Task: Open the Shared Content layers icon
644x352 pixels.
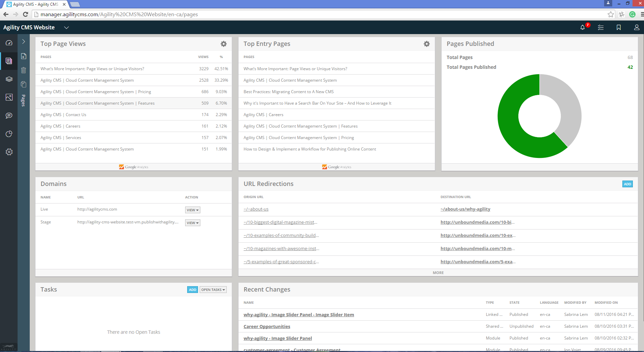Action: [x=9, y=79]
